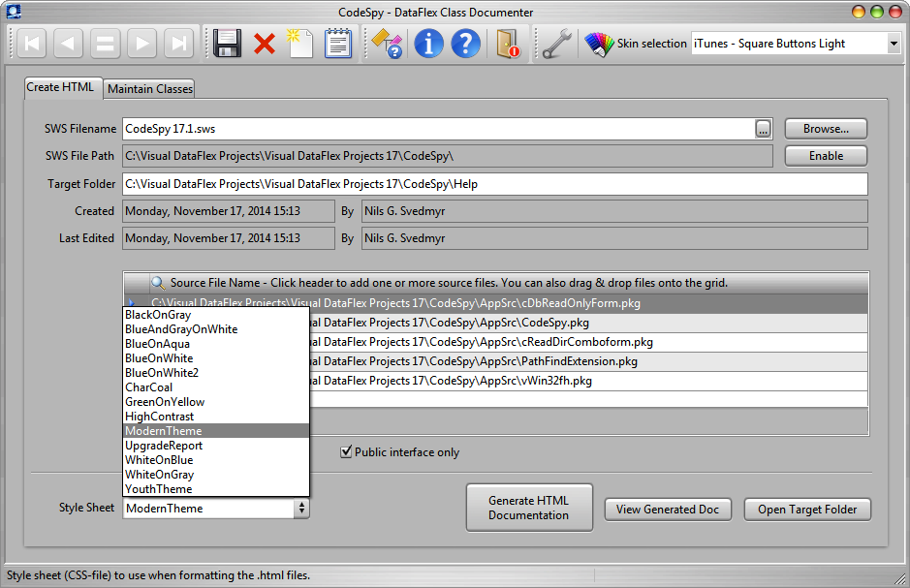Click the Last Edited By name field
Screen dimensions: 910x588
pos(614,238)
